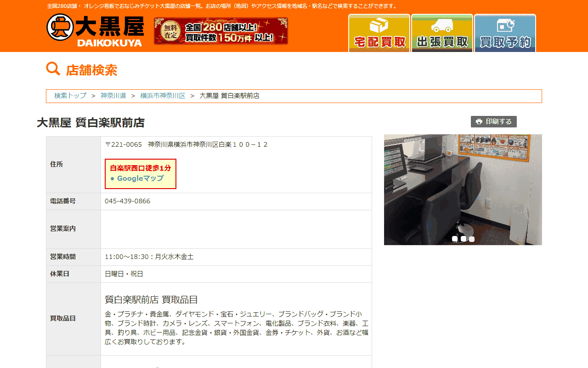Image resolution: width=588 pixels, height=368 pixels.
Task: Click the 白楽駅西口徒歩1分 text
Action: point(141,168)
